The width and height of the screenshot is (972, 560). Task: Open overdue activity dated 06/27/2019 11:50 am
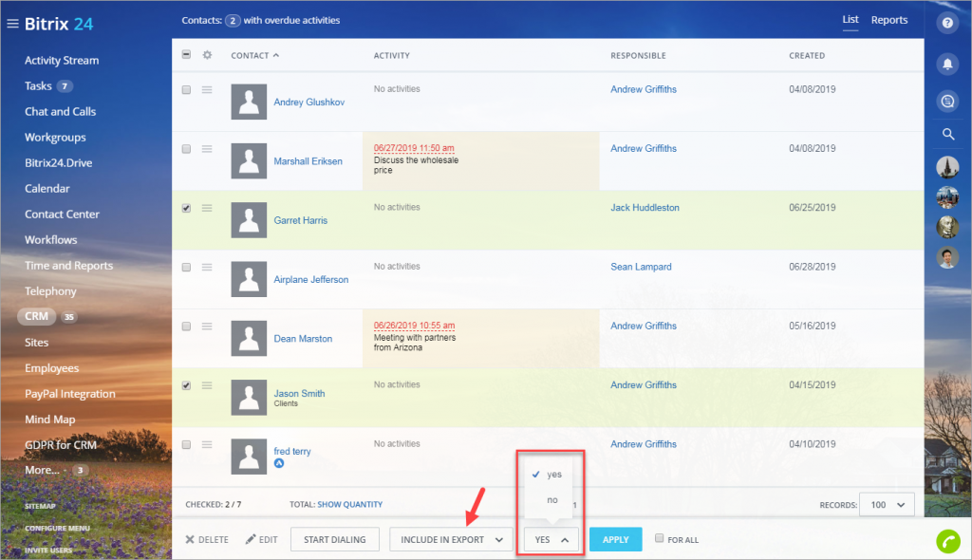pyautogui.click(x=414, y=148)
